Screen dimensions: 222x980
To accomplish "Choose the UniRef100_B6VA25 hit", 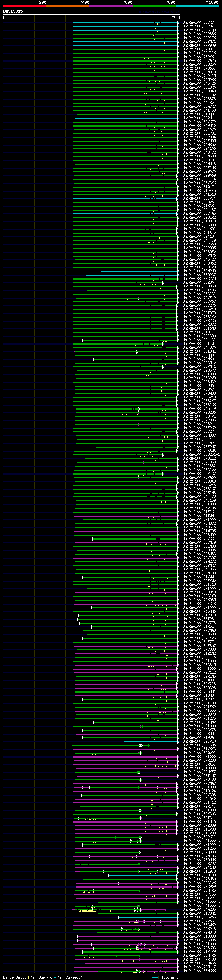I will pyautogui.click(x=199, y=60).
